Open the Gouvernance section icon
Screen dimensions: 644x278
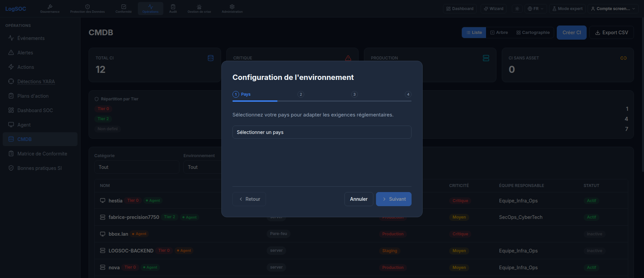(50, 7)
